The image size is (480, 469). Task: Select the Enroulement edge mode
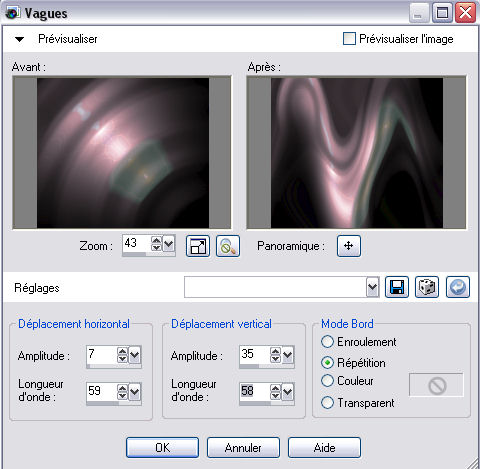[327, 342]
